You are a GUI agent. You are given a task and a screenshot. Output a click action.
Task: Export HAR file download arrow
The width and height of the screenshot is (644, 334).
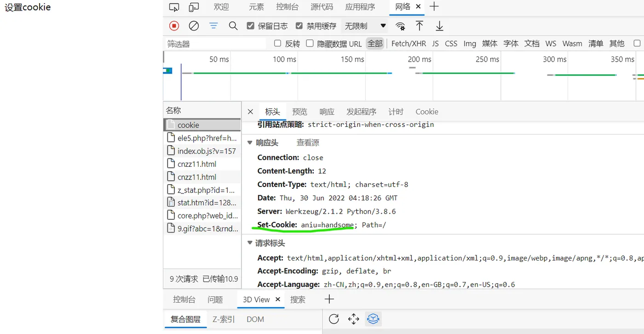click(439, 26)
